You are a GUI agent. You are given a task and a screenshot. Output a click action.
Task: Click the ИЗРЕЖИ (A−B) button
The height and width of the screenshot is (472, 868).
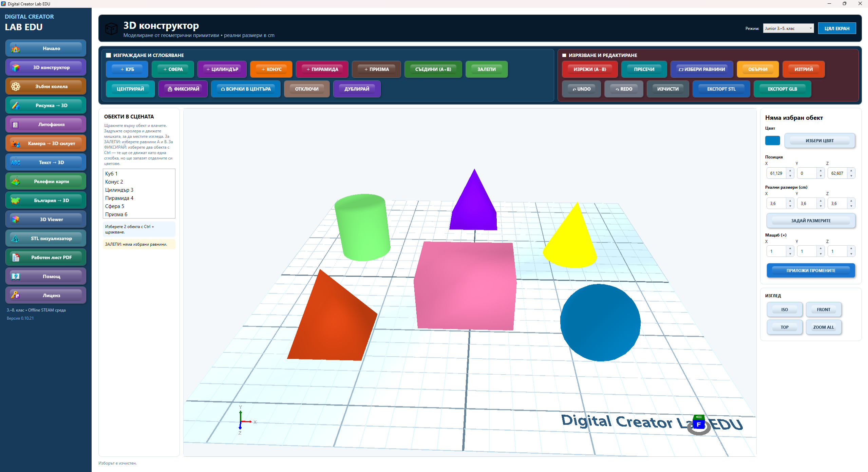point(589,69)
